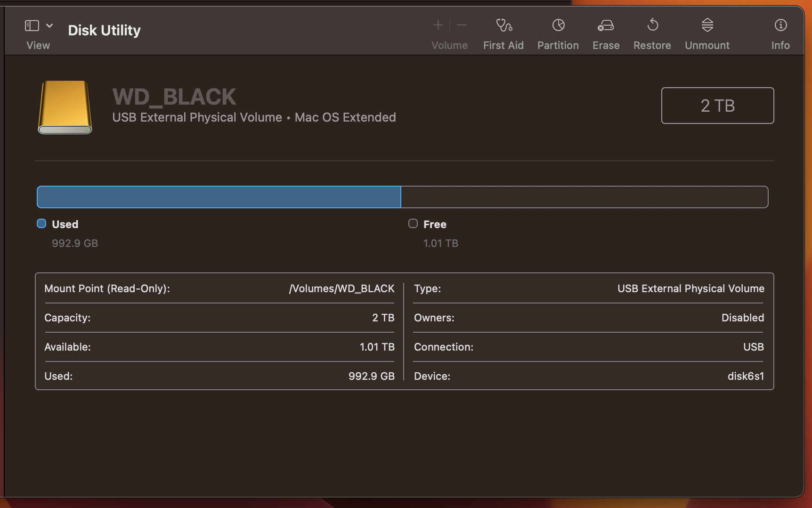Click the 'Owners:' label in the info table

[434, 318]
